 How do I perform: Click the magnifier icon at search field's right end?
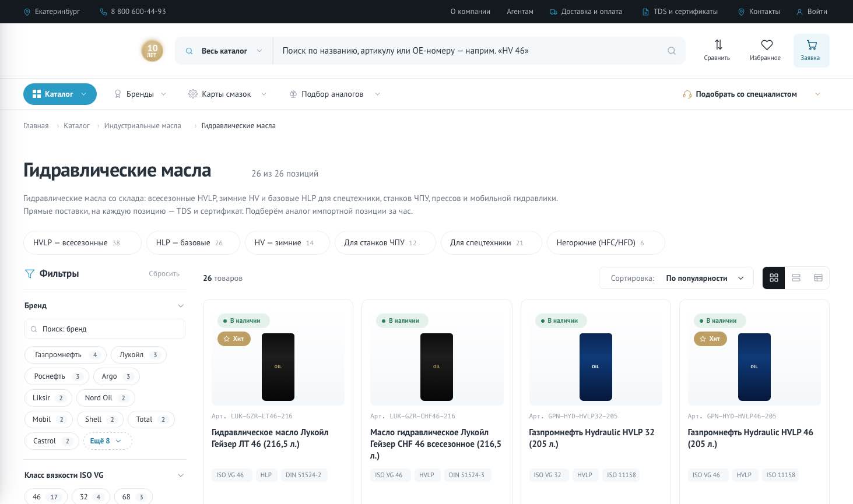tap(672, 51)
